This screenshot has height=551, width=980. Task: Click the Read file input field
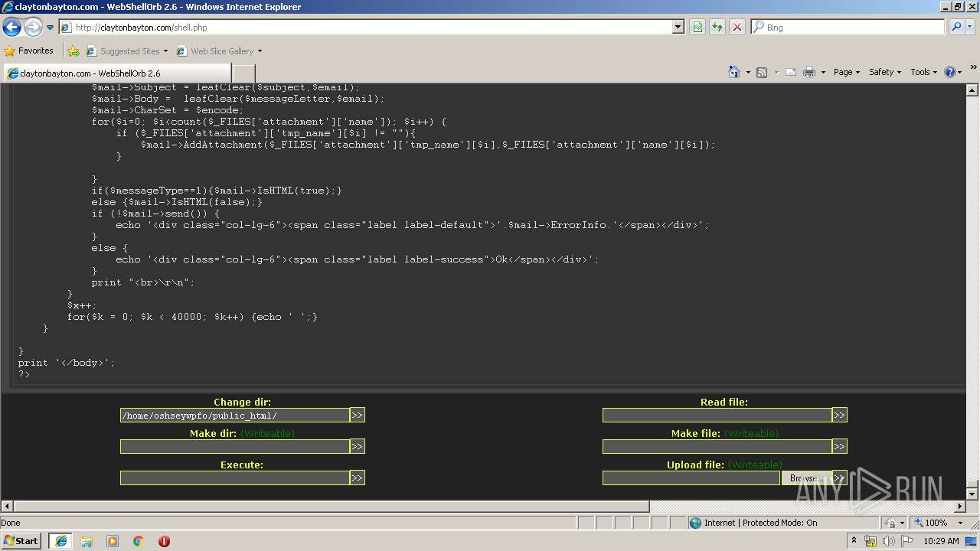pyautogui.click(x=717, y=416)
